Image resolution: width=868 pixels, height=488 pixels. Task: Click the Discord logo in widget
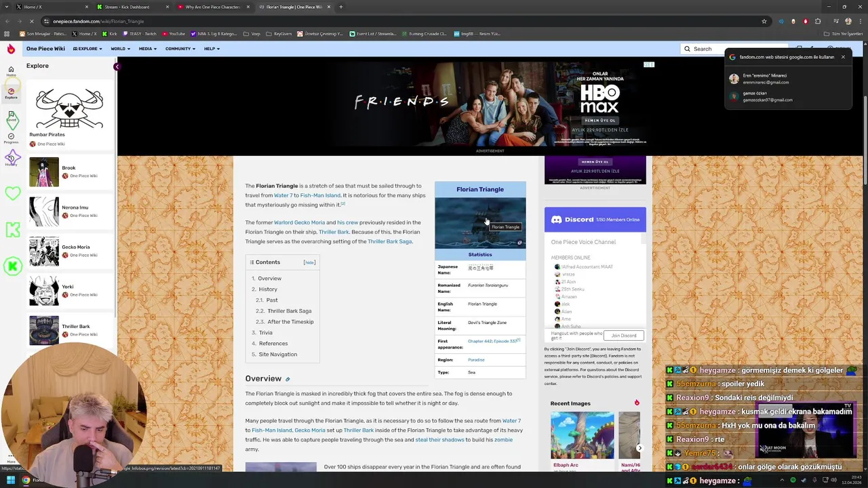pos(556,220)
